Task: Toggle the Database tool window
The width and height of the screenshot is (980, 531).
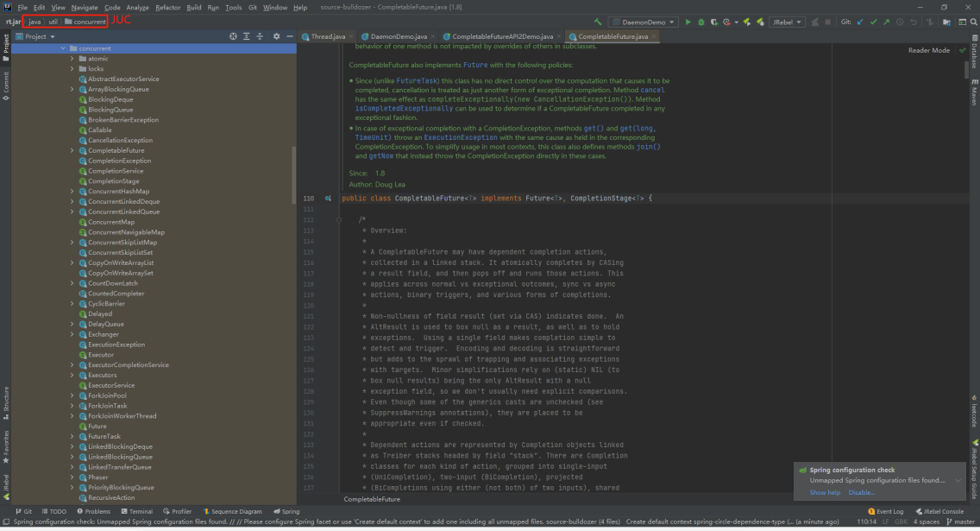Action: pos(974,54)
